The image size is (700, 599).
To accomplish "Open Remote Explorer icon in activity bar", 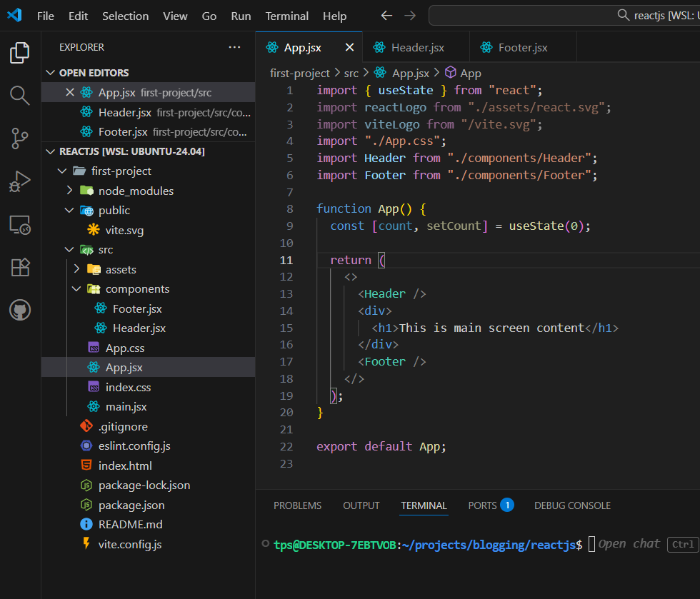I will (x=19, y=225).
